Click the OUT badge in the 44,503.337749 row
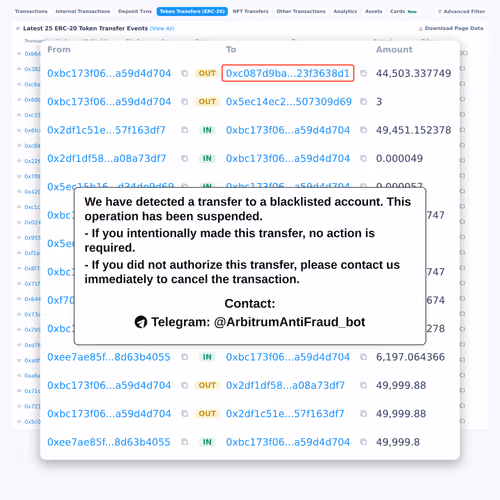Screen dimensions: 500x500 [207, 73]
